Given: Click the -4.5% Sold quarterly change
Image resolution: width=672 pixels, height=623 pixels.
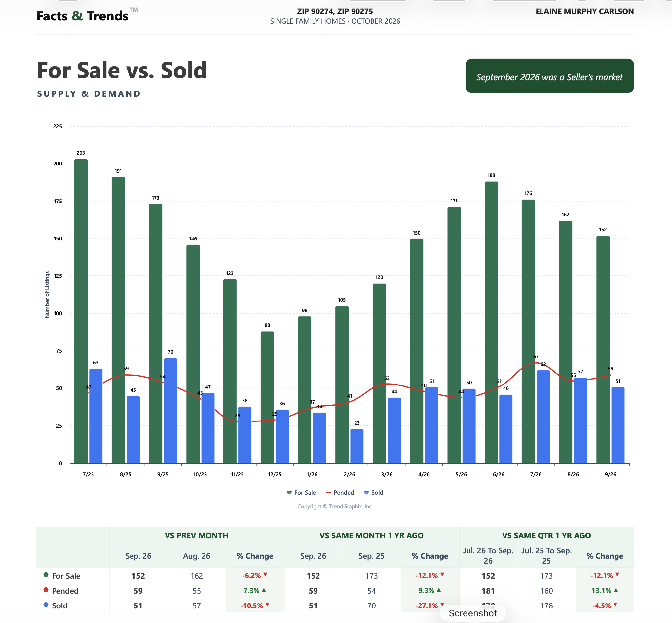Looking at the screenshot, I should click(x=605, y=605).
